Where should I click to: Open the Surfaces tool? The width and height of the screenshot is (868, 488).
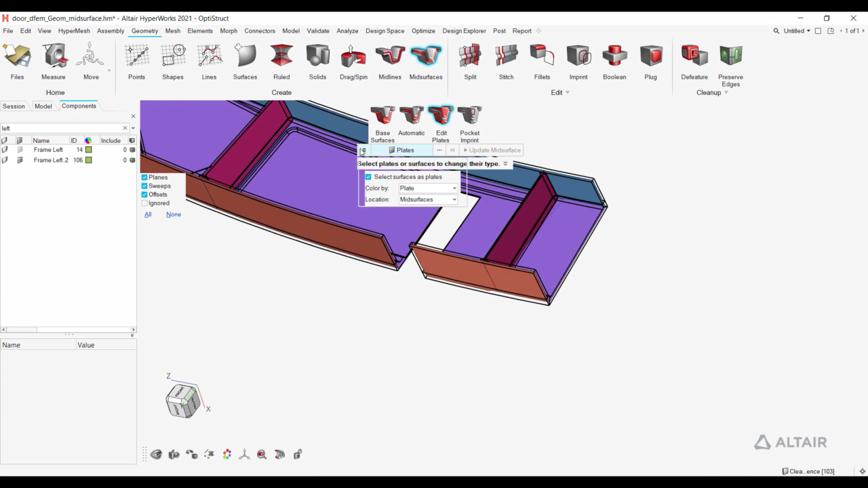click(x=245, y=62)
